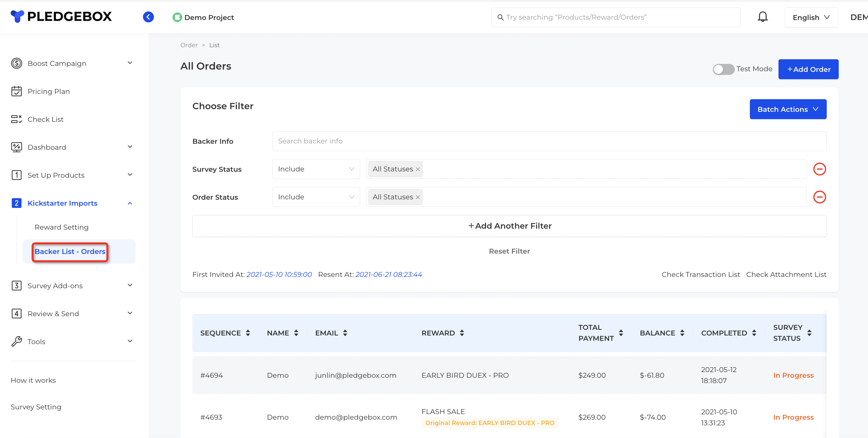868x438 pixels.
Task: Click Order breadcrumb link
Action: (x=189, y=45)
